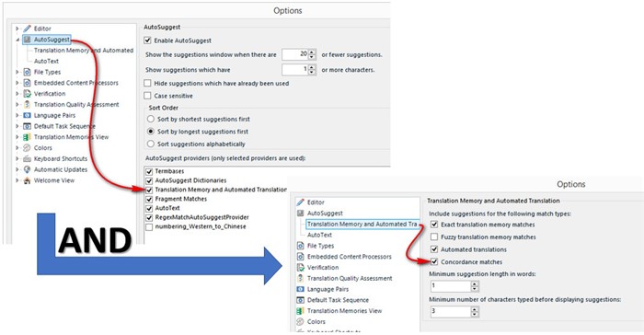Increase suggestions window count stepper
644x335 pixels.
click(312, 52)
